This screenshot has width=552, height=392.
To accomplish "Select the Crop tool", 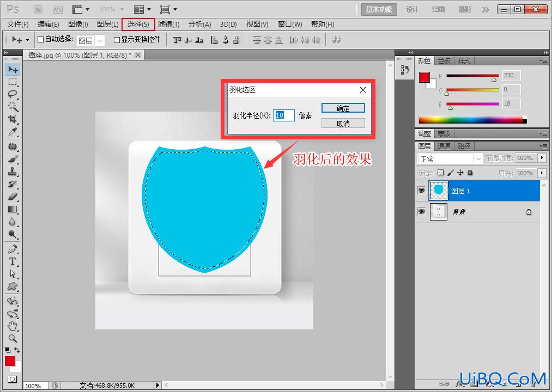I will coord(13,119).
